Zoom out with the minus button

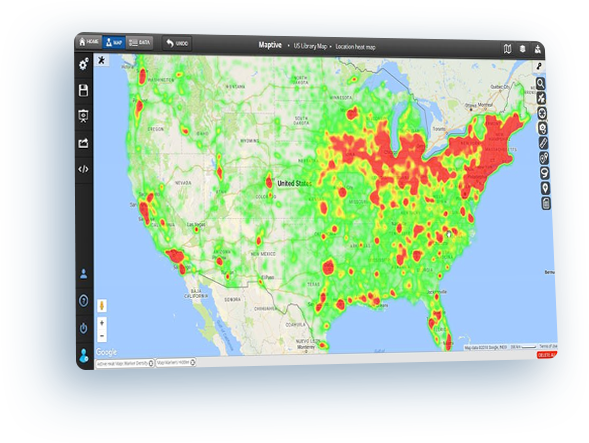[x=102, y=336]
